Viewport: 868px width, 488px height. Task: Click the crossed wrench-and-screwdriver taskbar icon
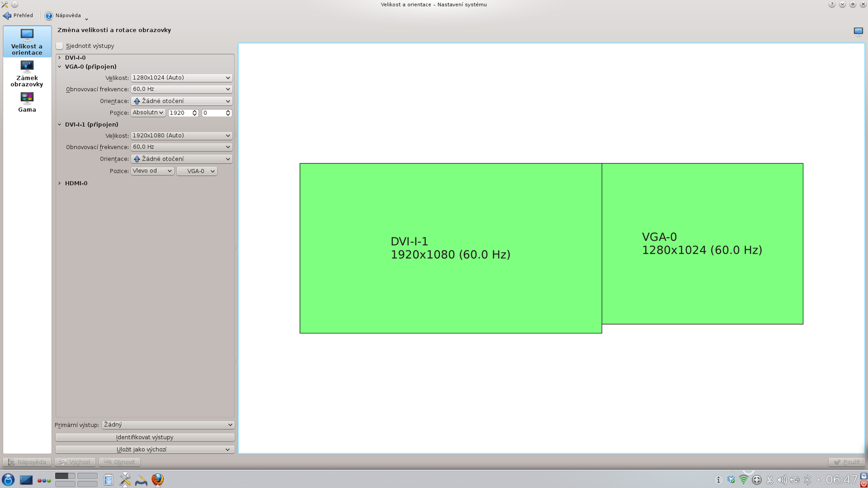coord(125,479)
